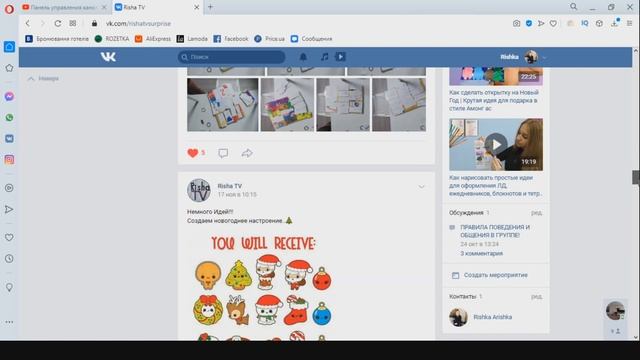Take a snapshot with the camera icon
Screen dimensions: 640x360
coord(516,23)
